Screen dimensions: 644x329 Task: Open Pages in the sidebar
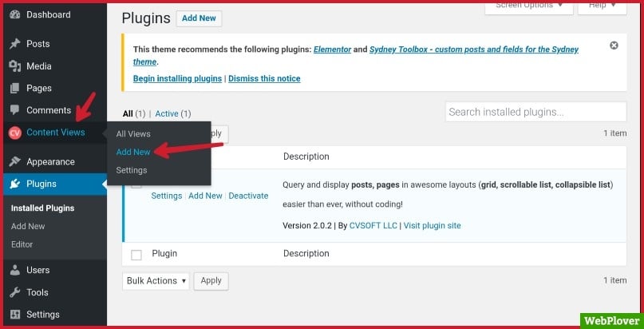coord(39,88)
